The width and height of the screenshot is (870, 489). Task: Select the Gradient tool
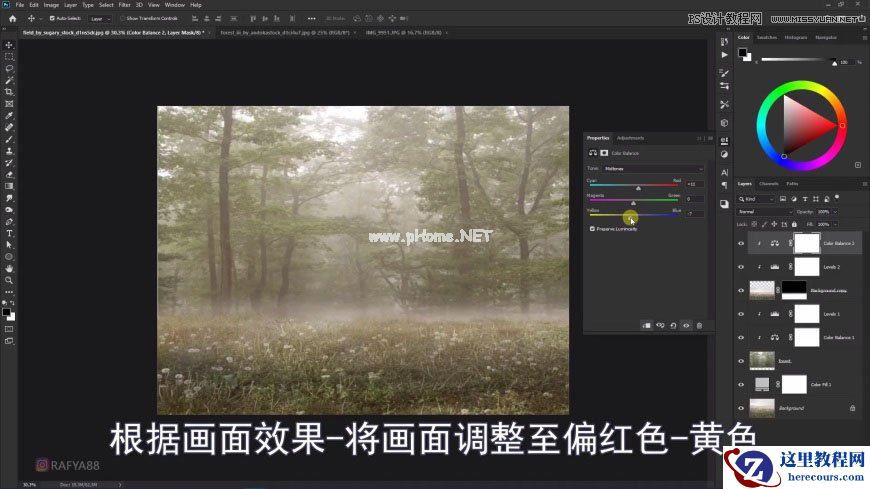9,186
